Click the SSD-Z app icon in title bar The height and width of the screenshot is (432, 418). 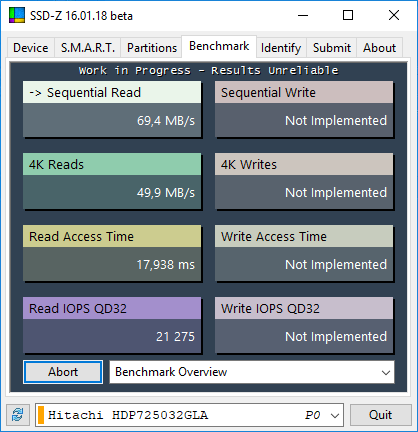pos(17,15)
